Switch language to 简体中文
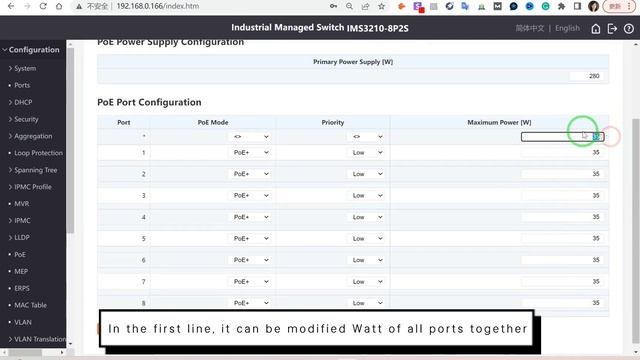Image resolution: width=640 pixels, height=360 pixels. 530,28
